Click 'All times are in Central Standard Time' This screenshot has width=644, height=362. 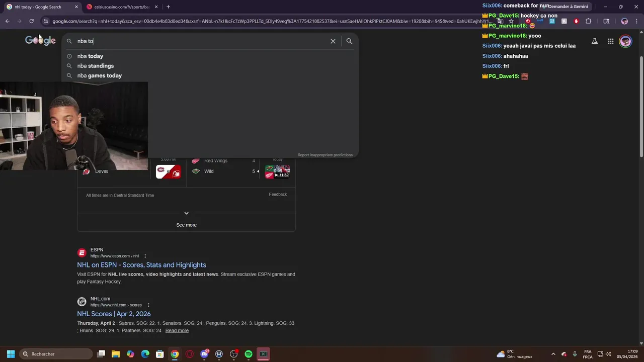[x=120, y=195]
